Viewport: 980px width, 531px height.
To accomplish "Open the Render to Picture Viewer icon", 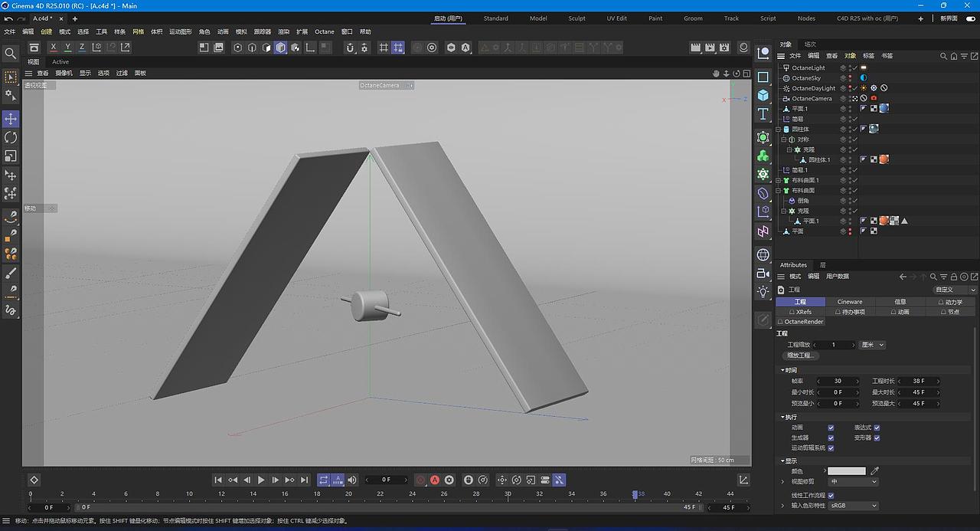I will tap(709, 47).
